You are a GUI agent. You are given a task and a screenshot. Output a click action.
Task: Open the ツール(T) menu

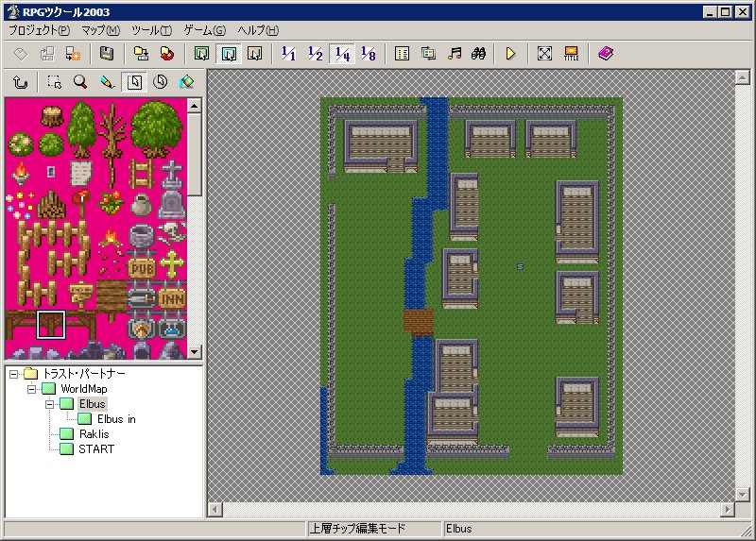pos(151,30)
